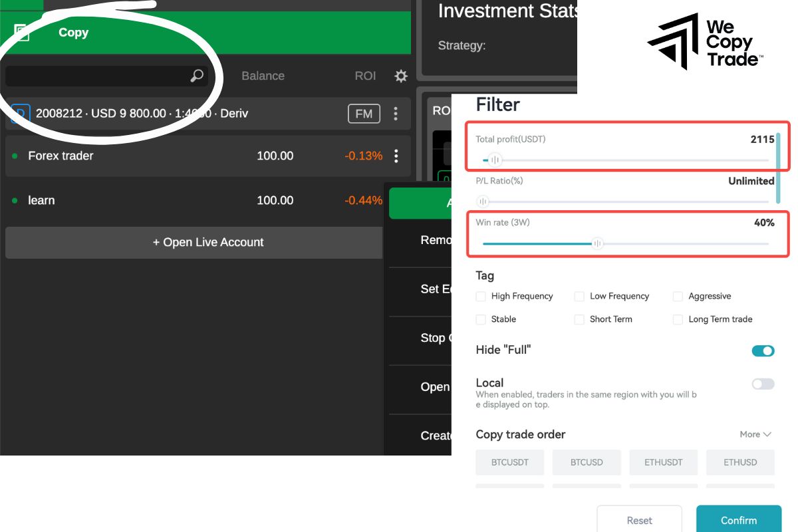
Task: Open the three-dot menu beside learn account
Action: (396, 200)
